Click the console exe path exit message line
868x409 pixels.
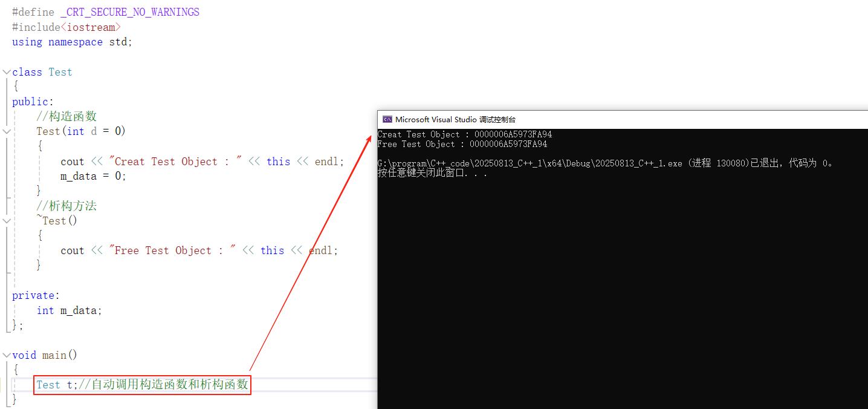[x=606, y=163]
